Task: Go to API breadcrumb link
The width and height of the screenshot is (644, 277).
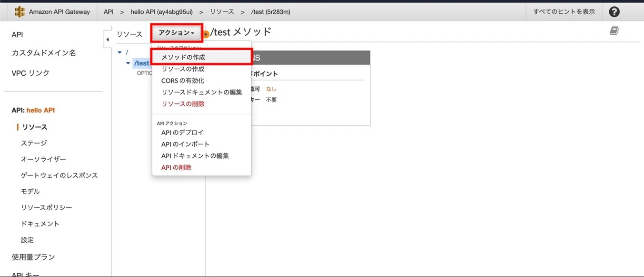Action: (x=109, y=12)
